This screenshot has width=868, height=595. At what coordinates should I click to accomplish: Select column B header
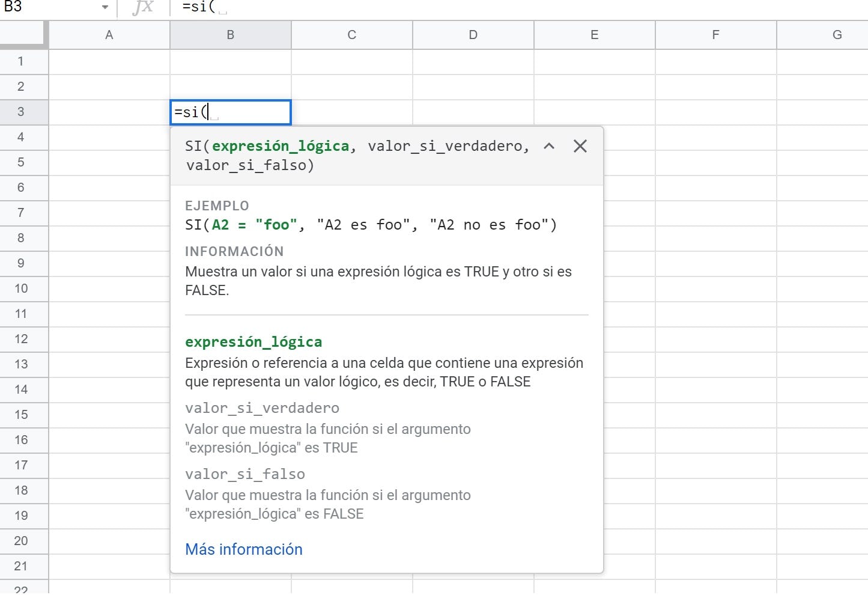tap(230, 35)
